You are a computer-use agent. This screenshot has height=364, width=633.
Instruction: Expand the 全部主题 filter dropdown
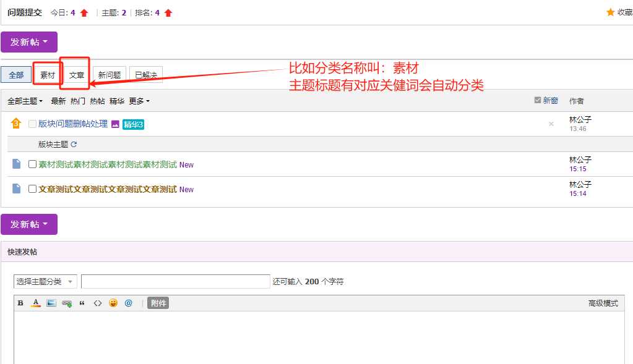(25, 101)
